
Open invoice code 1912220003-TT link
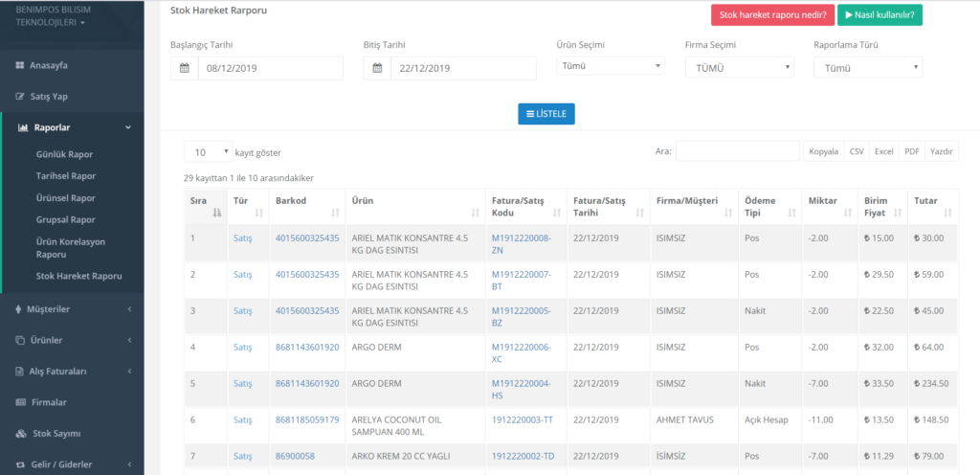click(x=523, y=420)
